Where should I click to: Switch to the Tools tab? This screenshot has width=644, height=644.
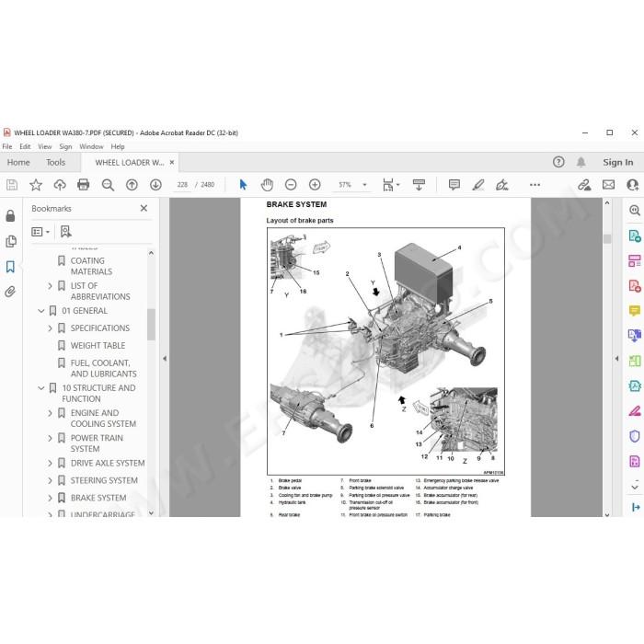coord(55,162)
